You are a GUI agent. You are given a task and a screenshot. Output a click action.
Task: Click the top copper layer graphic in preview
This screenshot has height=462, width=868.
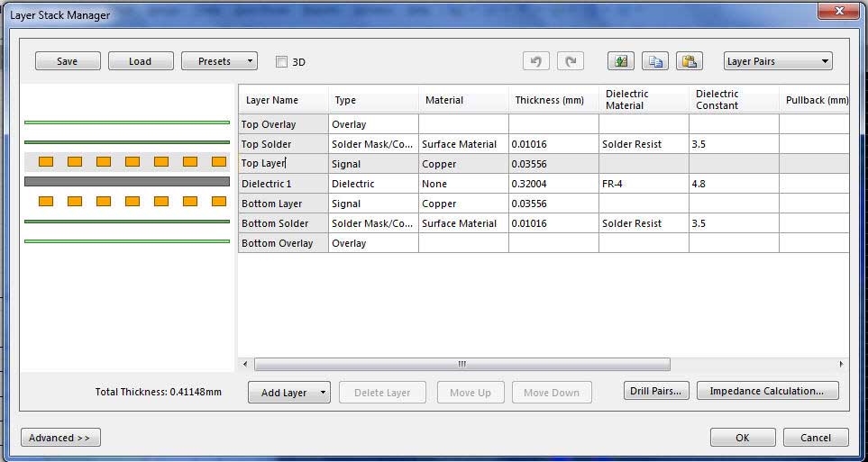pos(126,162)
